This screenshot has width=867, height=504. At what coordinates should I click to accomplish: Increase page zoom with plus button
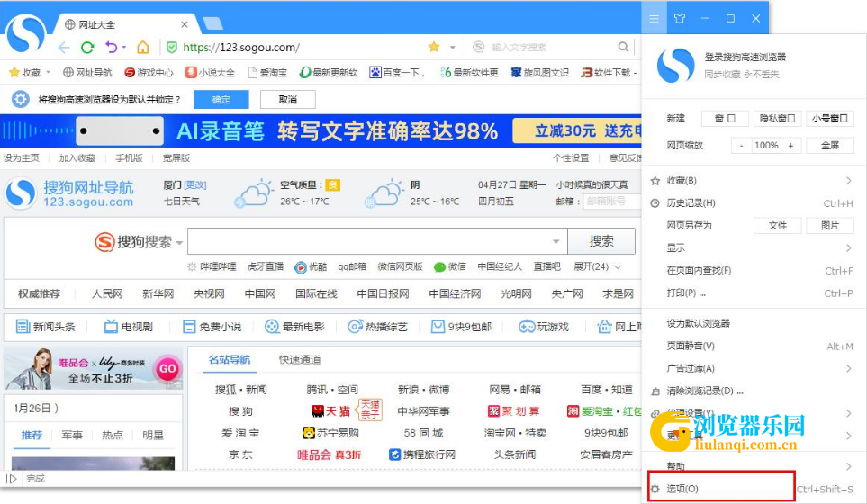[x=790, y=145]
